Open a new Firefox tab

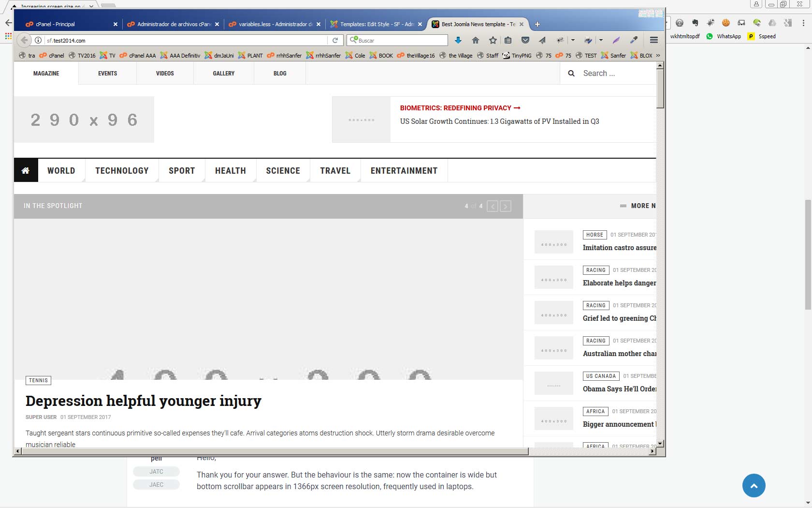point(537,24)
